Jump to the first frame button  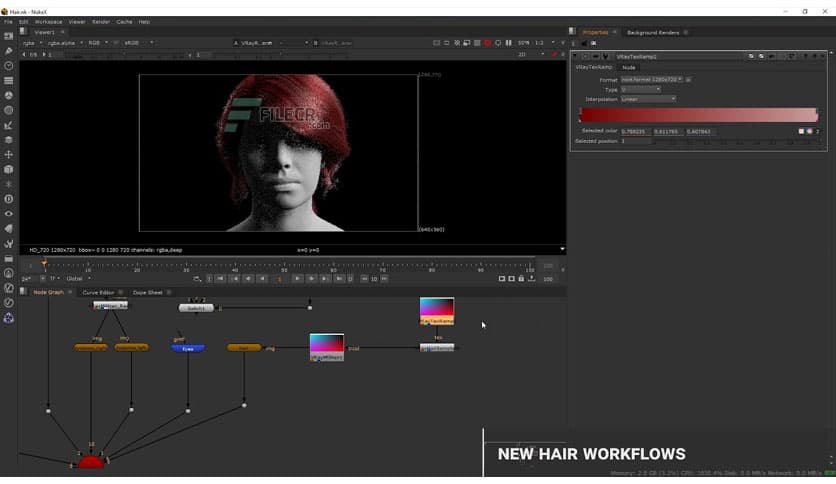coord(220,279)
